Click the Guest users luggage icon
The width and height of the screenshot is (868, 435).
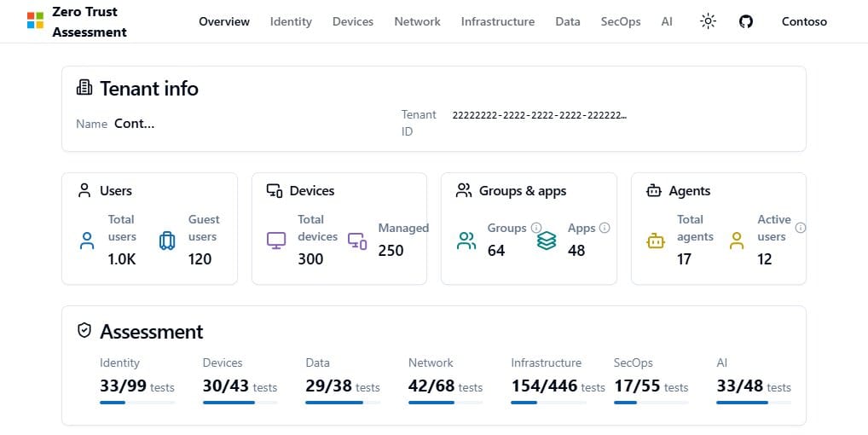[x=167, y=241]
